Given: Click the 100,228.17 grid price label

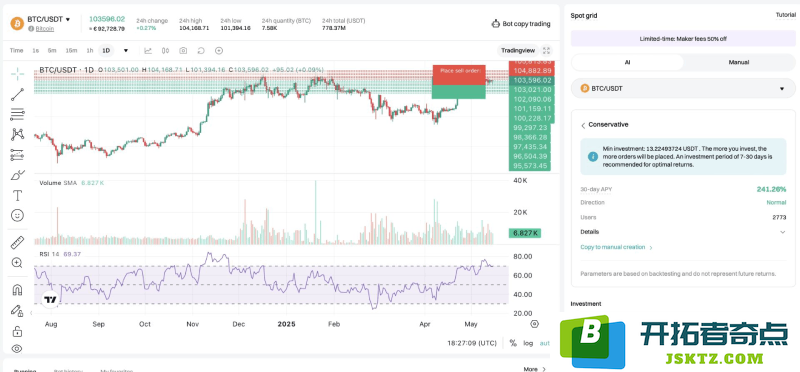Looking at the screenshot, I should click(x=531, y=118).
